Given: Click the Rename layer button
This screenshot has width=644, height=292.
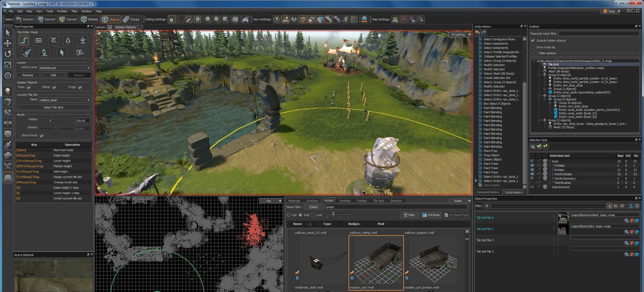Looking at the screenshot, I should pyautogui.click(x=28, y=75).
